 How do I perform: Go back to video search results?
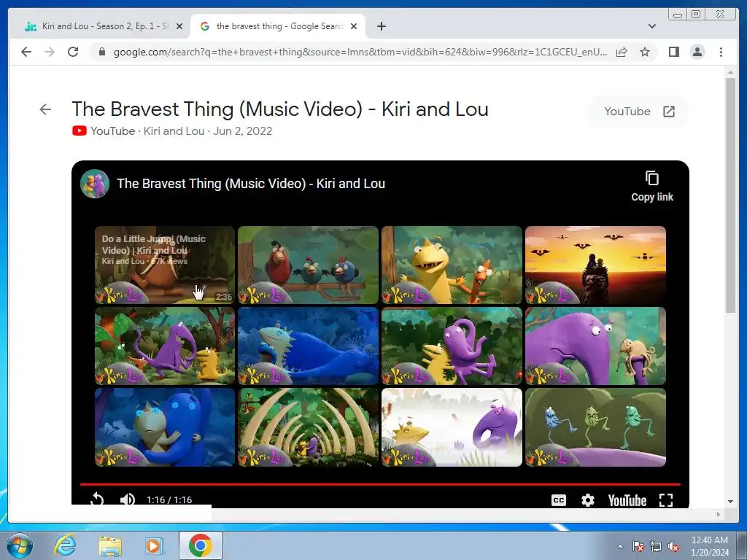click(45, 109)
